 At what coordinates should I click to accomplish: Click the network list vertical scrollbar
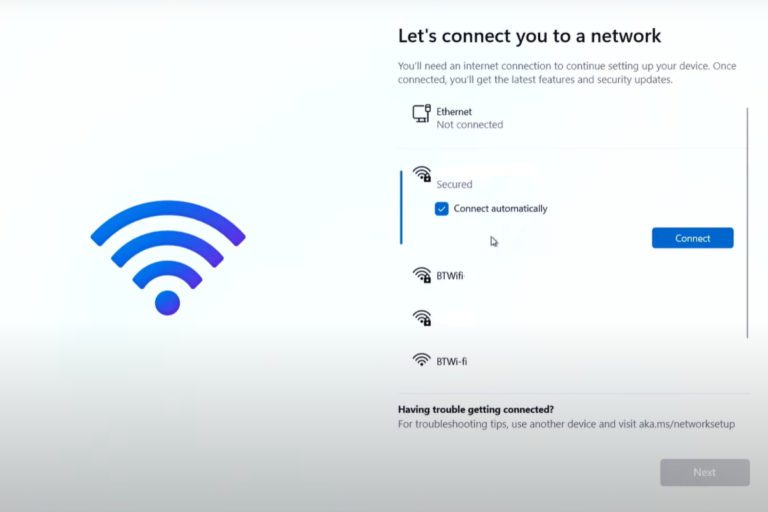click(747, 223)
